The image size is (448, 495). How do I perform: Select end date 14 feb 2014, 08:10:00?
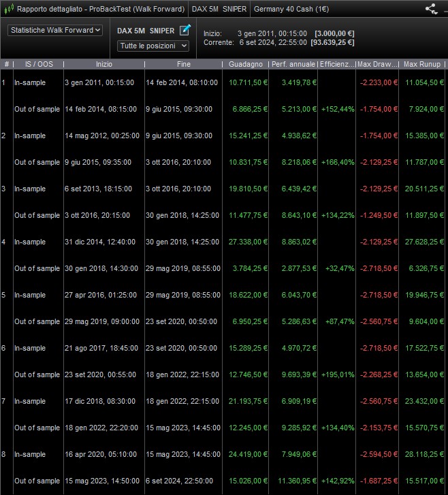coord(182,82)
